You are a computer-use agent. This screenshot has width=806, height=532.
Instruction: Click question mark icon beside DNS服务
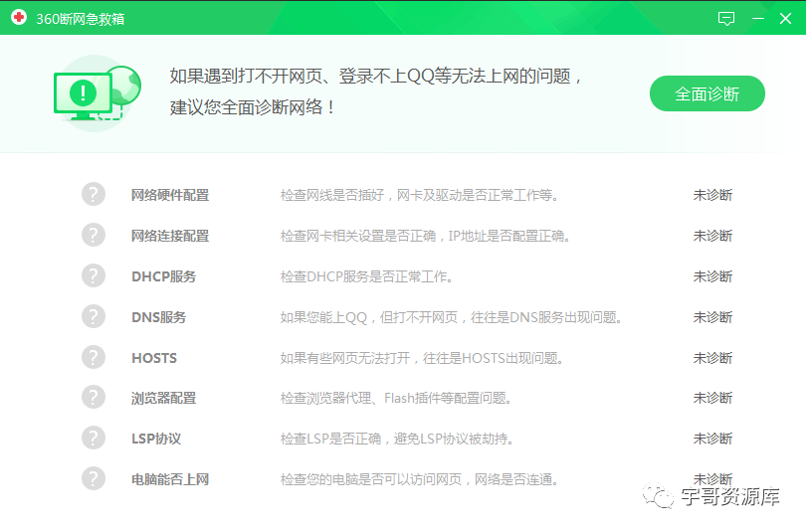click(x=94, y=316)
